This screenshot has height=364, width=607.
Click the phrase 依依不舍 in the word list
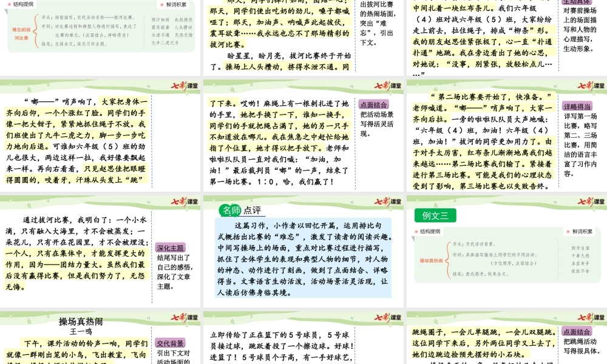580,271
